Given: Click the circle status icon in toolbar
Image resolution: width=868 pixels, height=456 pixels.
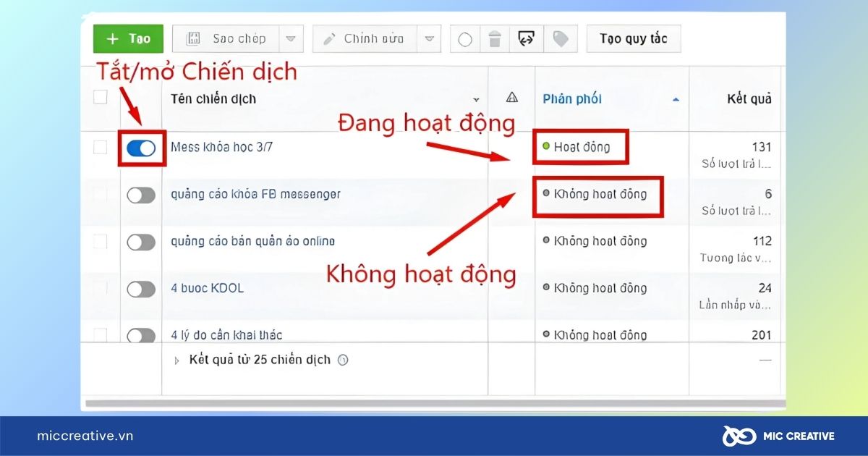Looking at the screenshot, I should [x=465, y=39].
